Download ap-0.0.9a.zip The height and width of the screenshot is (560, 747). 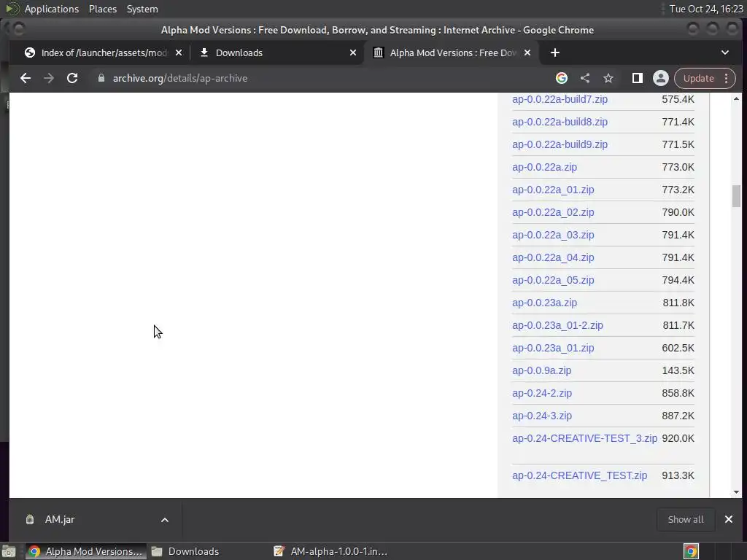coord(542,370)
